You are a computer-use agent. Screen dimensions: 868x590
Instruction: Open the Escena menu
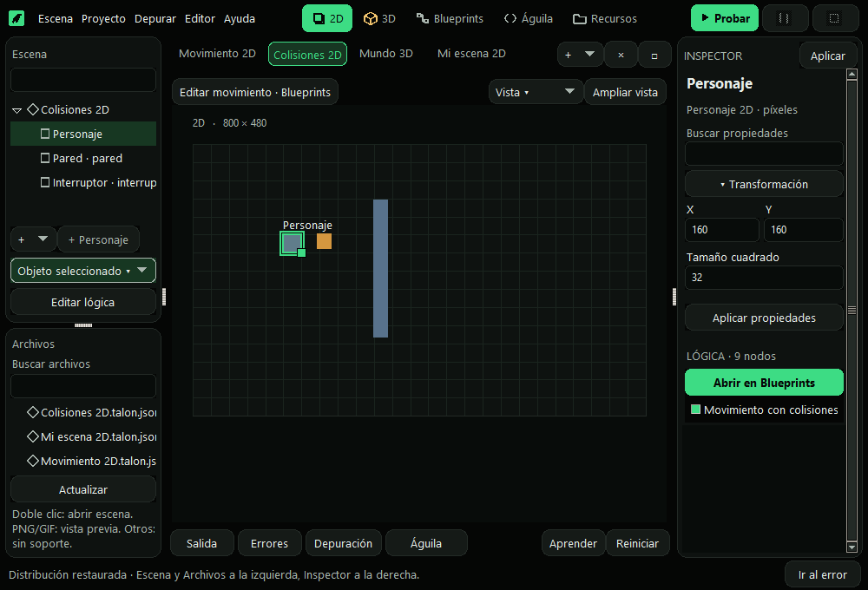point(56,18)
